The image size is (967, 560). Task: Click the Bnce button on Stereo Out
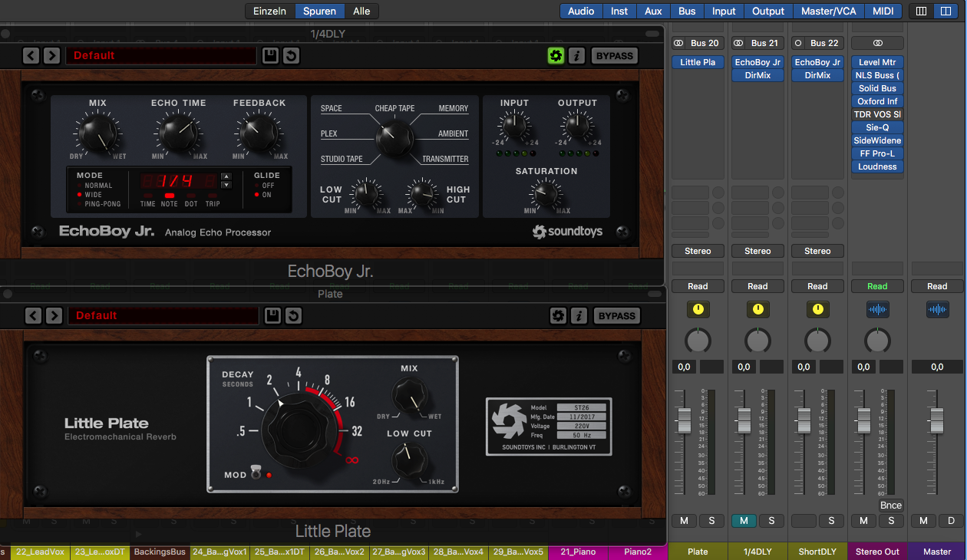click(x=891, y=506)
